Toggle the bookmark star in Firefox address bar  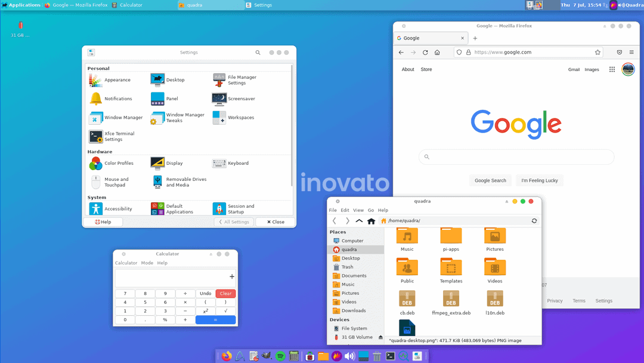[x=596, y=52]
